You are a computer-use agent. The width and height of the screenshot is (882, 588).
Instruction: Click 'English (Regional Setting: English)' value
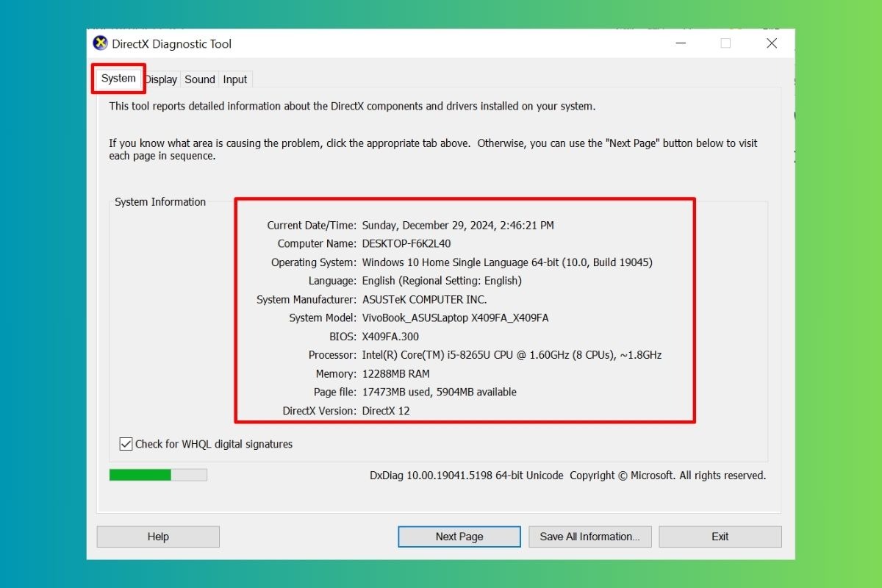(442, 281)
